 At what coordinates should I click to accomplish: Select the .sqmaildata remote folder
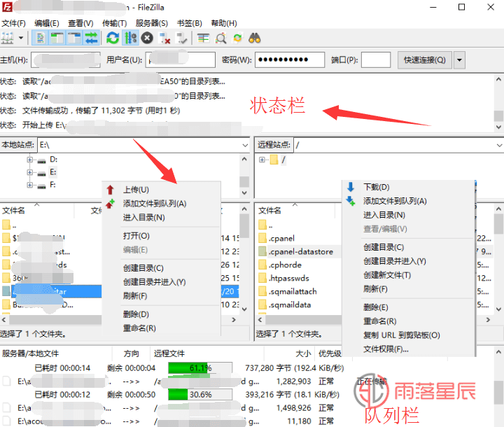tap(290, 304)
